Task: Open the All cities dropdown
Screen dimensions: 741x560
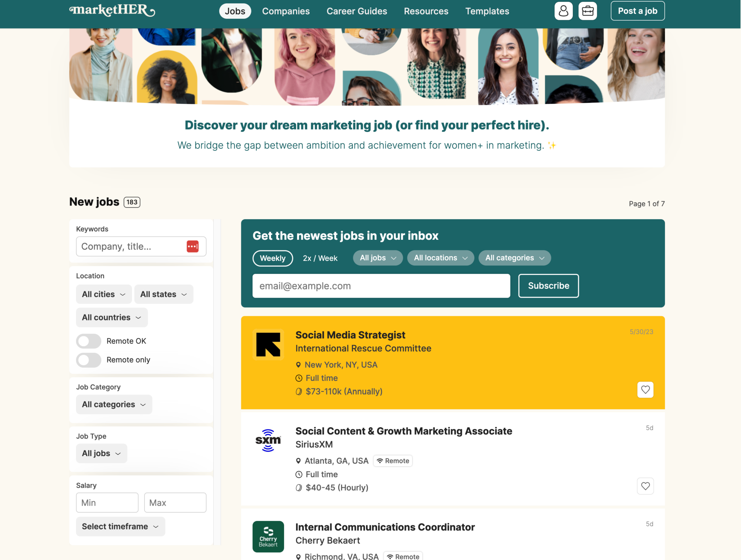Action: tap(104, 294)
